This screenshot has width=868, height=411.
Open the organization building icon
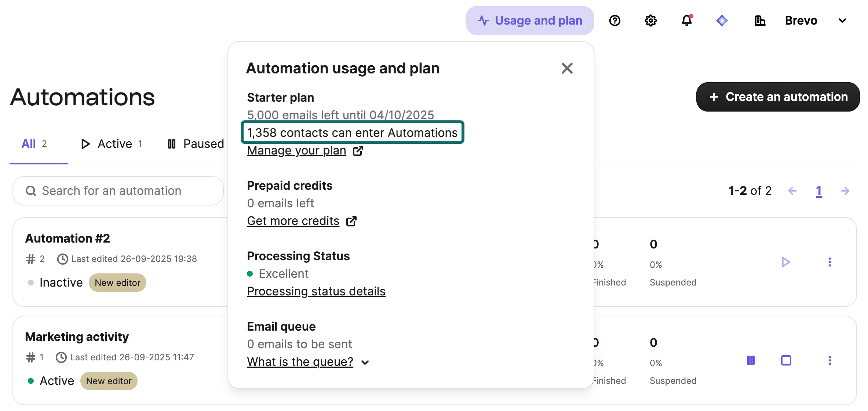pos(760,21)
